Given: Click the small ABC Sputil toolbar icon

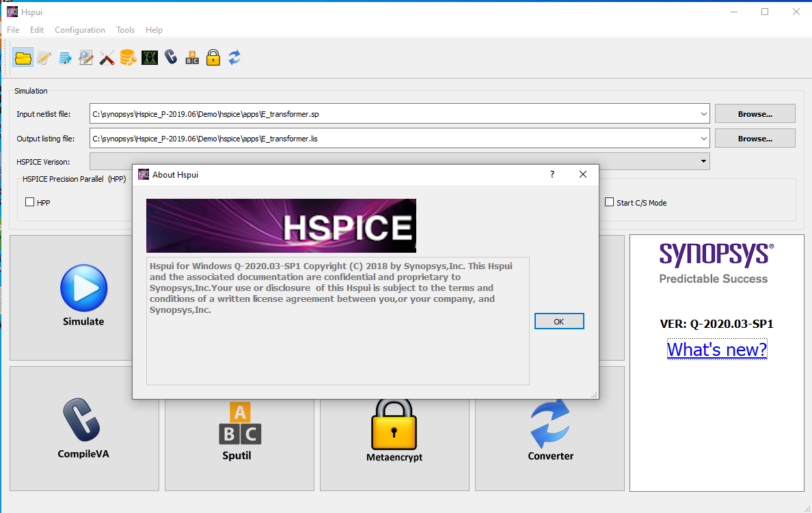Looking at the screenshot, I should coord(192,57).
